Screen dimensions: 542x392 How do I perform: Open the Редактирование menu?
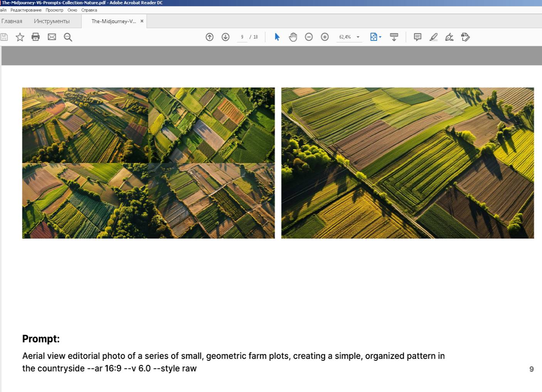(x=26, y=10)
